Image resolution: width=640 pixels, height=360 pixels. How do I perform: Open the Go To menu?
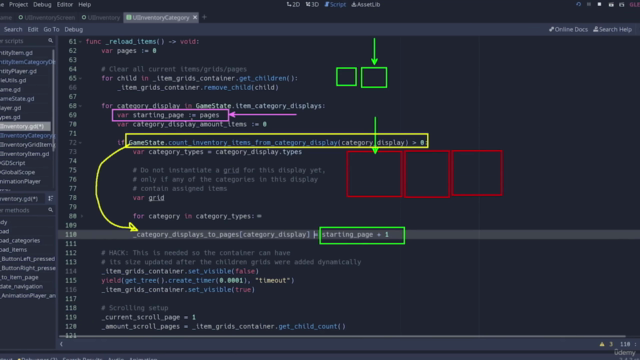click(51, 29)
